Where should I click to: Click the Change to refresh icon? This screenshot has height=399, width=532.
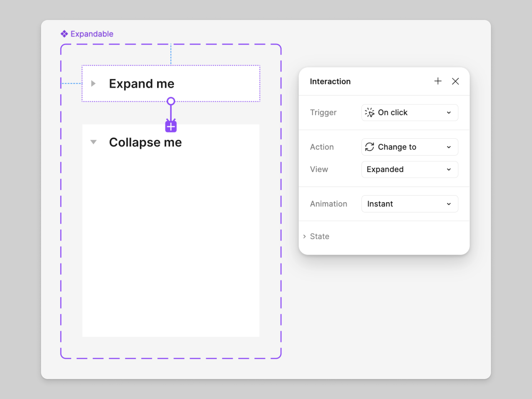click(x=370, y=147)
